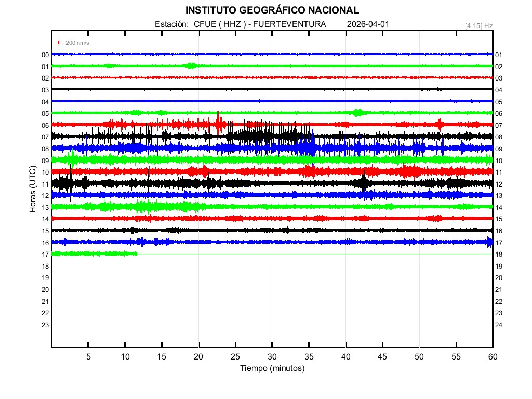The width and height of the screenshot is (532, 399).
Task: Select green burst near minute 42, hour 05
Action: (x=358, y=113)
